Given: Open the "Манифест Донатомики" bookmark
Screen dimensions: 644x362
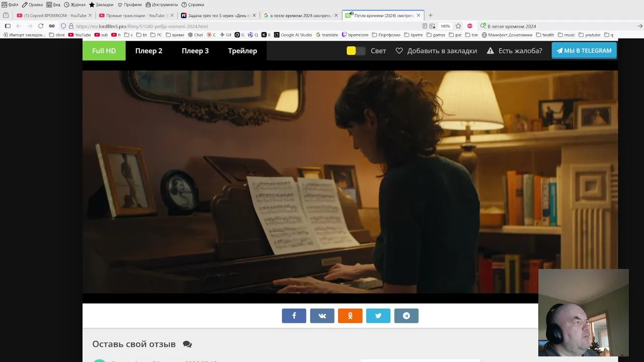Looking at the screenshot, I should click(507, 35).
